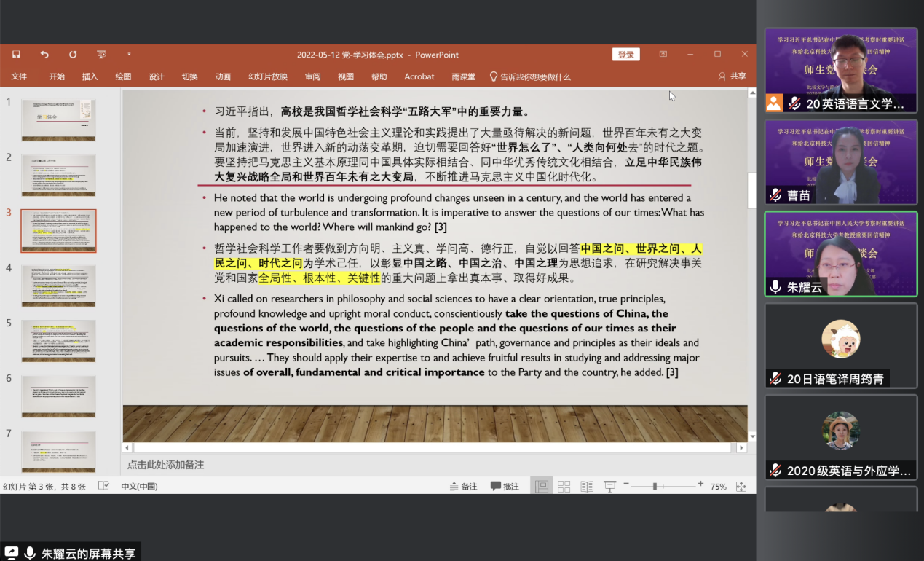Click the spell check icon in status bar
This screenshot has width=924, height=561.
tap(103, 486)
